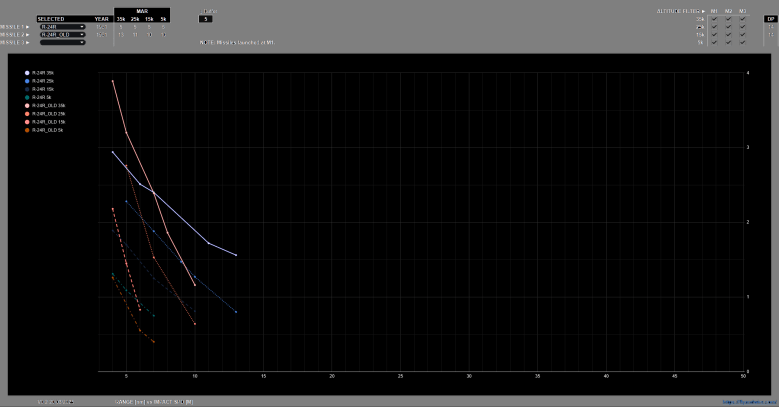779x407 pixels.
Task: Click the R-24R_OLD 15k legend marker
Action: (x=28, y=122)
